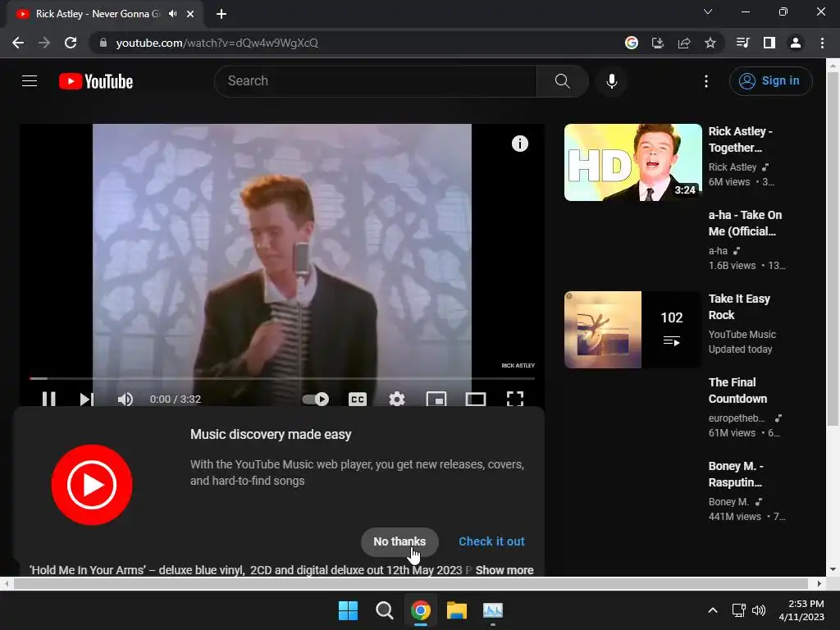Go to YouTube home via logo

click(96, 81)
